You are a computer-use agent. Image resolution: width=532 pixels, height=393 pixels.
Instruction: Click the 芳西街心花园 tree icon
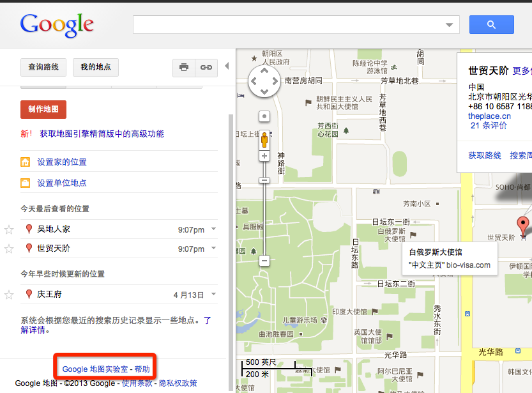point(346,130)
